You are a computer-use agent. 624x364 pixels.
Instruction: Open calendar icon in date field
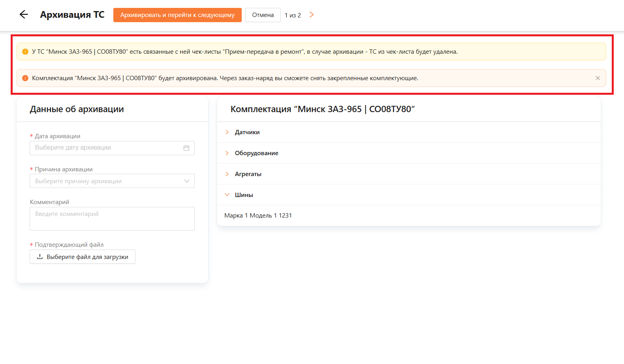(186, 148)
